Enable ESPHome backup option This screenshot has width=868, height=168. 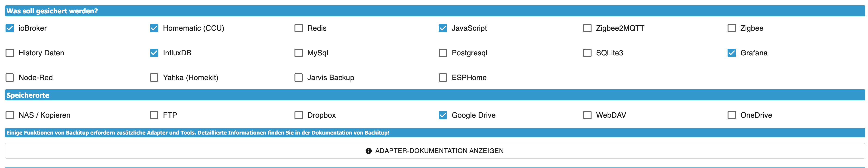click(443, 78)
